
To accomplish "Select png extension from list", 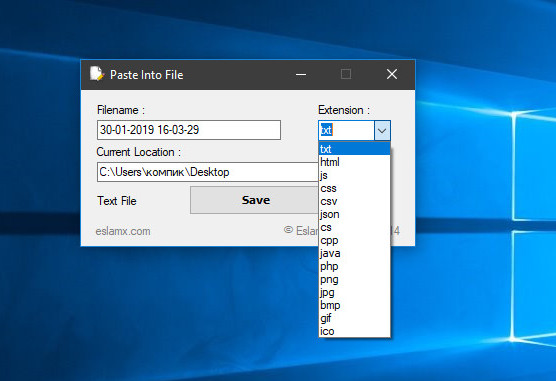I will 355,279.
